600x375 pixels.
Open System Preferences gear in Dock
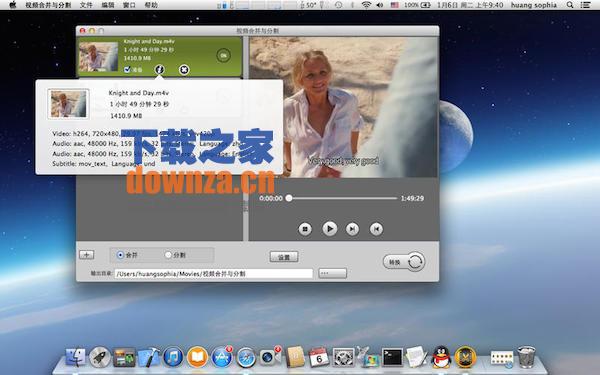point(343,357)
